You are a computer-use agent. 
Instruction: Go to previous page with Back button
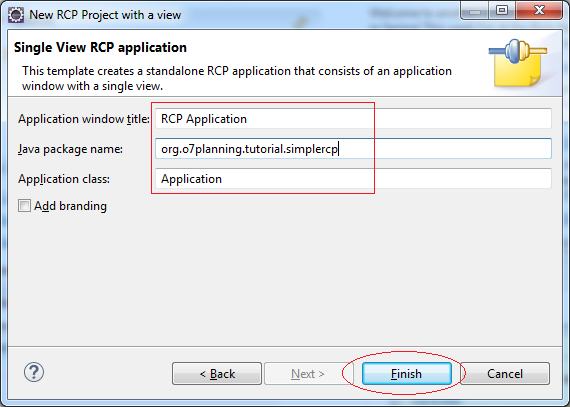(x=217, y=373)
